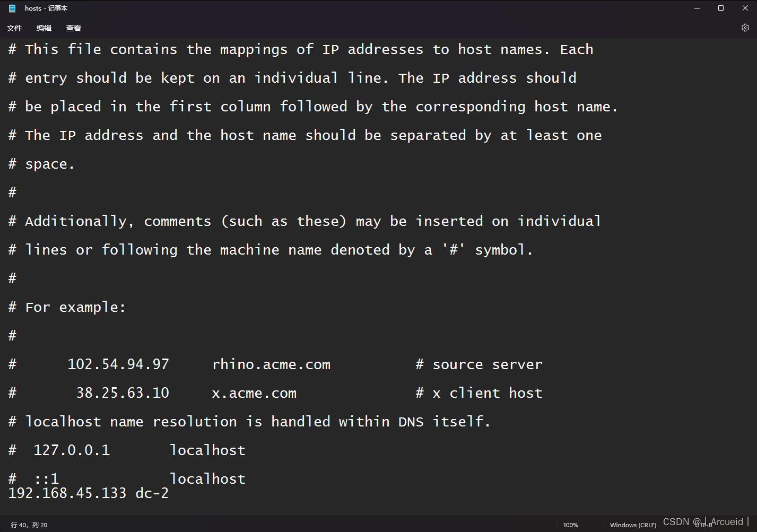
Task: Click the Notepad app icon in title bar
Action: pyautogui.click(x=12, y=8)
